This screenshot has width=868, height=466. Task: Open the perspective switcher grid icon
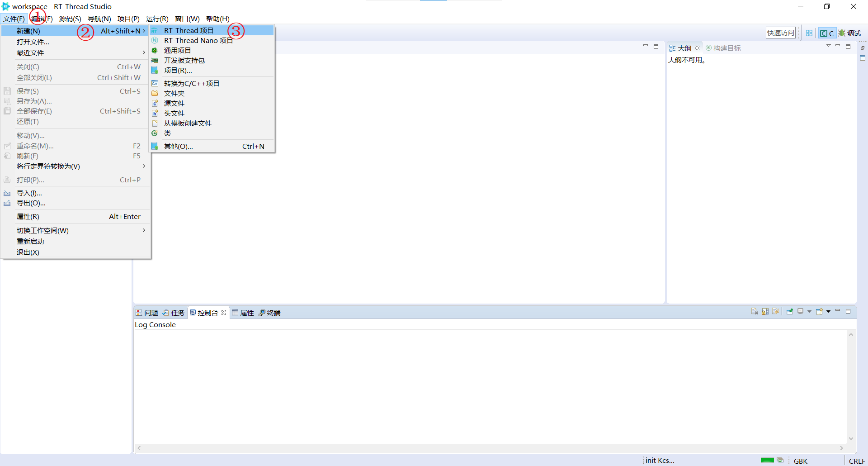click(809, 33)
